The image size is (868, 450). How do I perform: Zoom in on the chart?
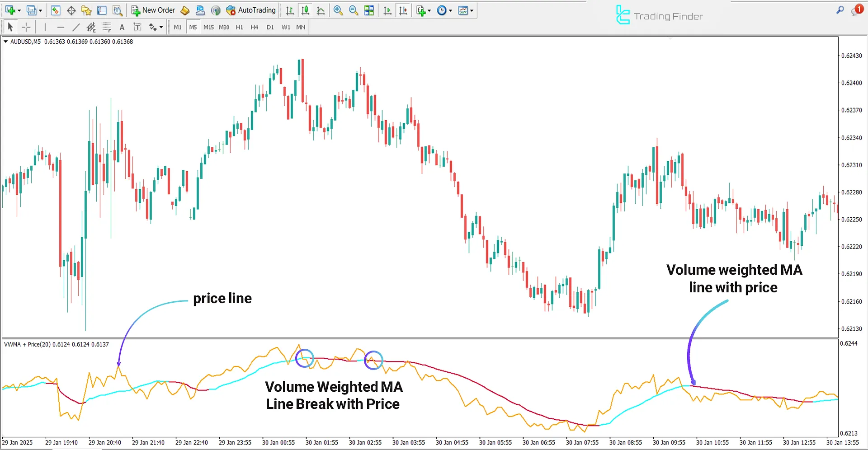click(338, 10)
